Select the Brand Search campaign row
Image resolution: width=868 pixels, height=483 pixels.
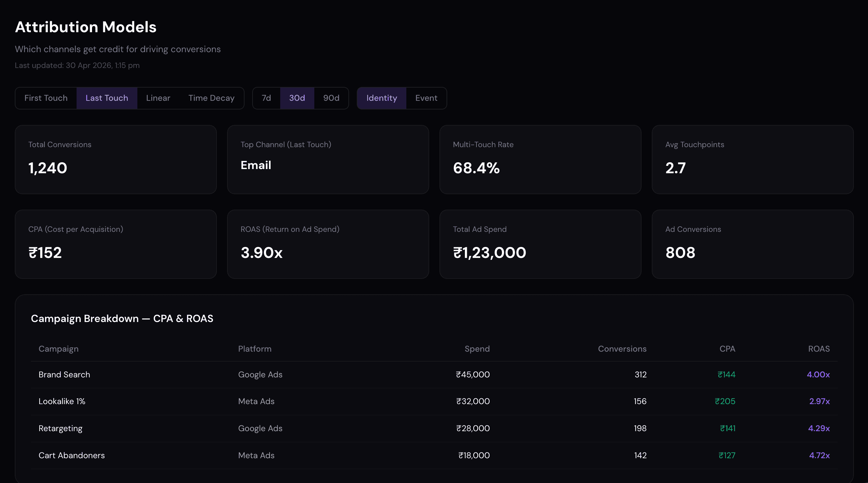pyautogui.click(x=434, y=375)
